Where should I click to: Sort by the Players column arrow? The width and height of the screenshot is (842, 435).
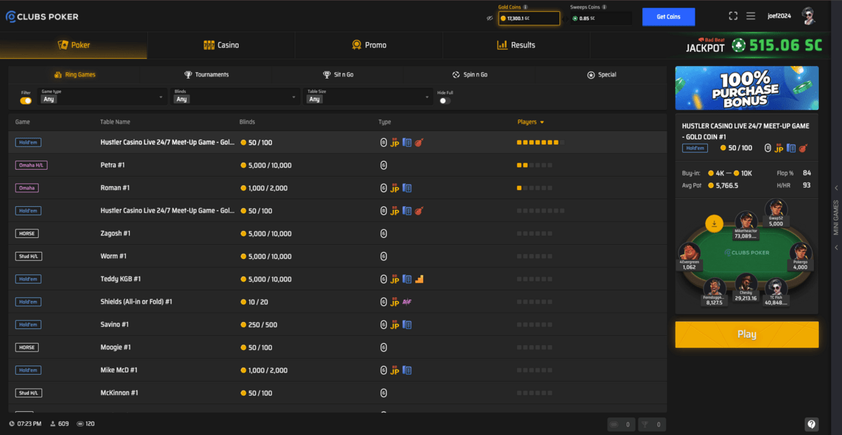coord(542,122)
